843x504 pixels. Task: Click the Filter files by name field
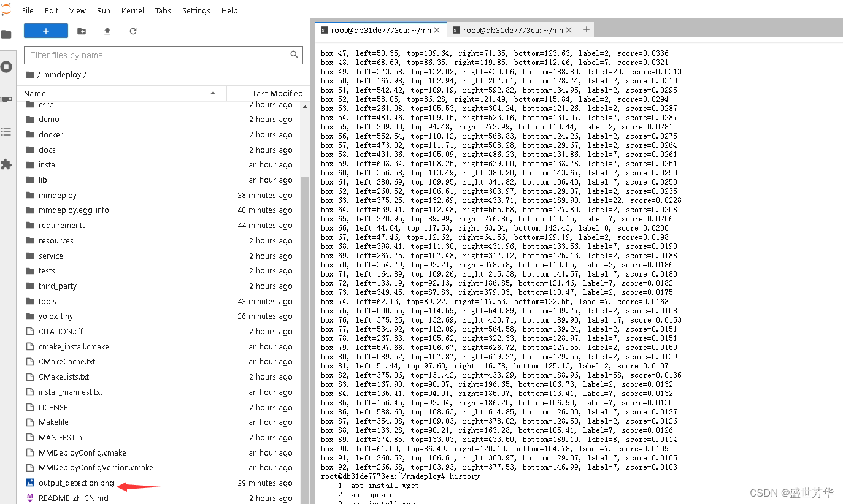point(153,55)
